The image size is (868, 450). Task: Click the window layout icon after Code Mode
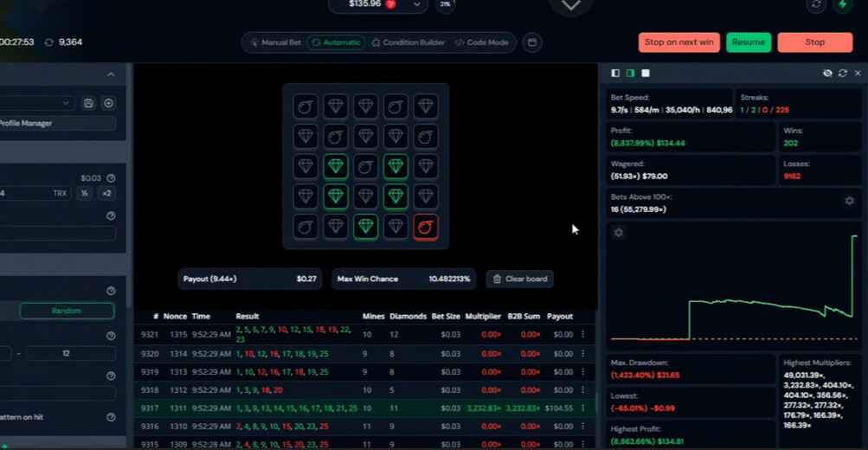532,42
